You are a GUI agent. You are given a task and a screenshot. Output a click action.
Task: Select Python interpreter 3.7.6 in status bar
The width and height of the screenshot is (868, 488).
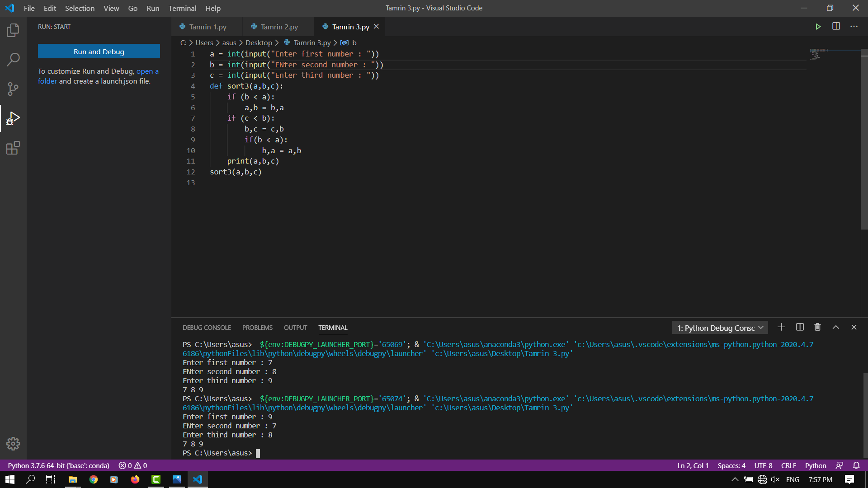pos(58,465)
